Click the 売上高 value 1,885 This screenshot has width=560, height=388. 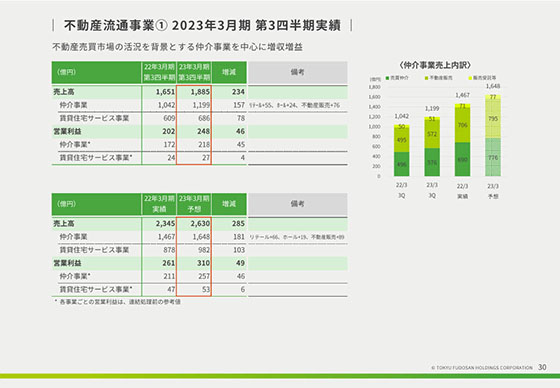click(200, 92)
